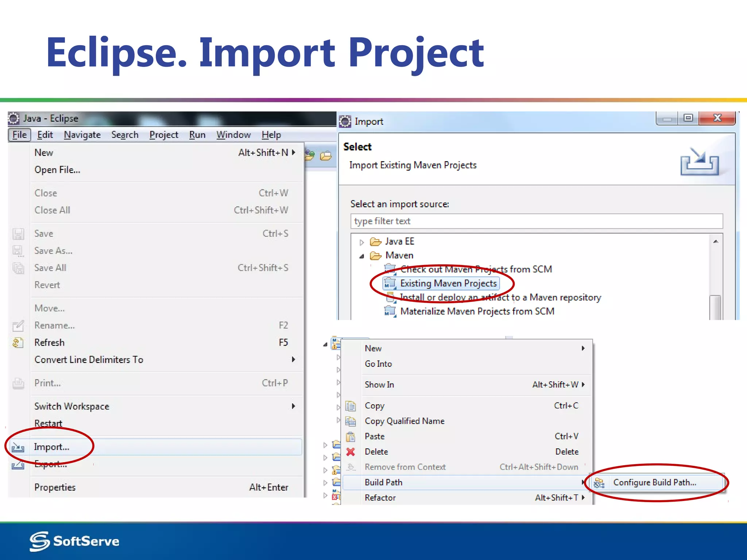Choose Copy Qualified Name
The image size is (747, 560).
(475, 421)
